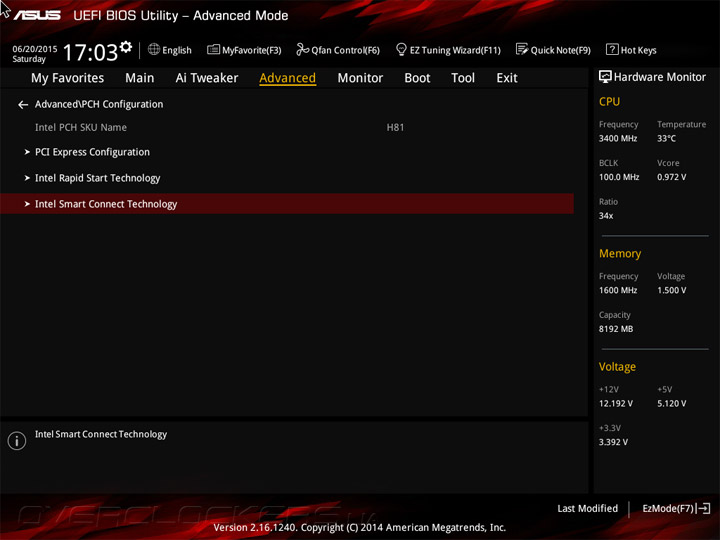Open the Boot tab

coord(417,78)
